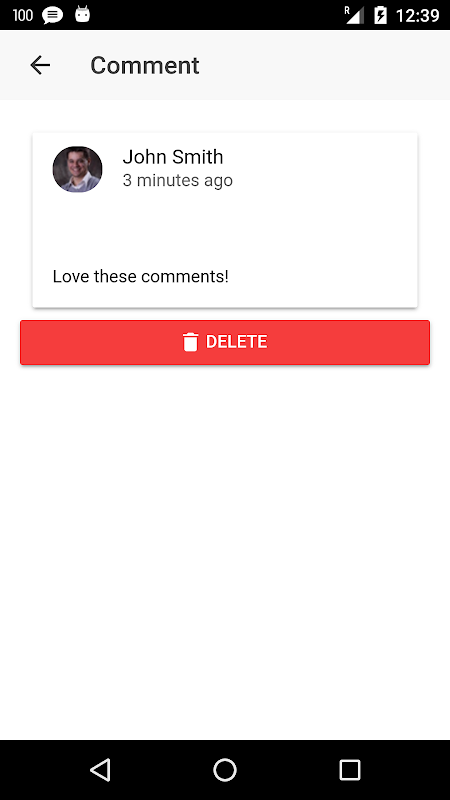
Task: Tap the Android back triangle
Action: coord(100,769)
